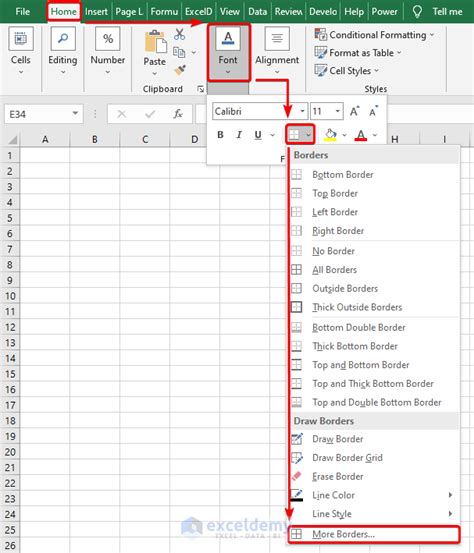Select All Borders option
Image resolution: width=474 pixels, height=553 pixels.
pos(375,270)
